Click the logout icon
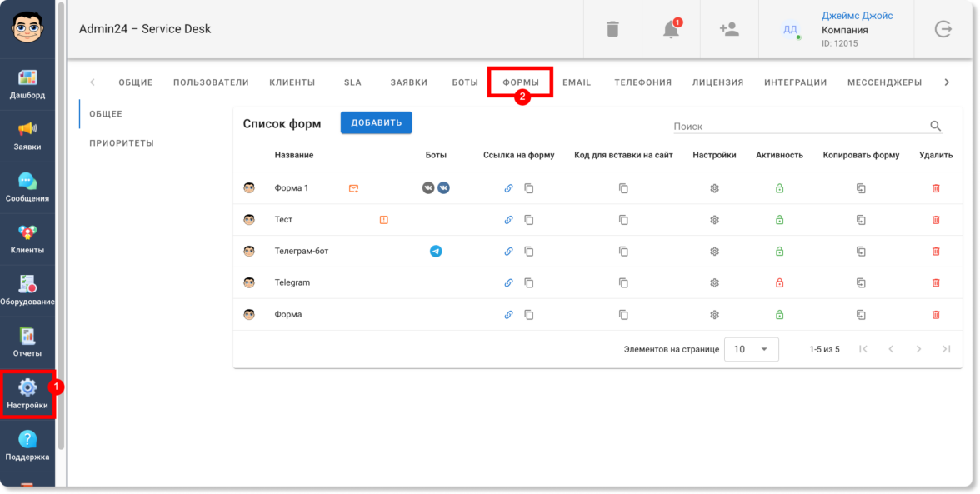The width and height of the screenshot is (980, 494). coord(942,29)
